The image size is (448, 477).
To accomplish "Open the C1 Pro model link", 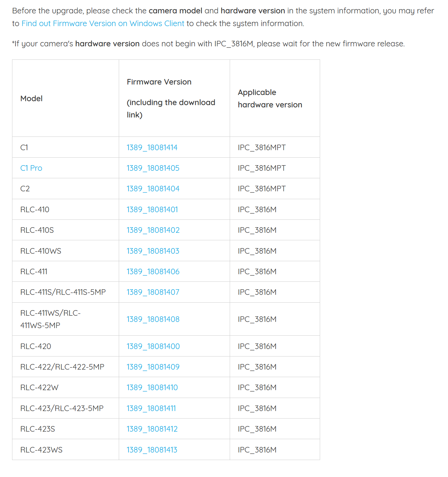I will (x=31, y=168).
